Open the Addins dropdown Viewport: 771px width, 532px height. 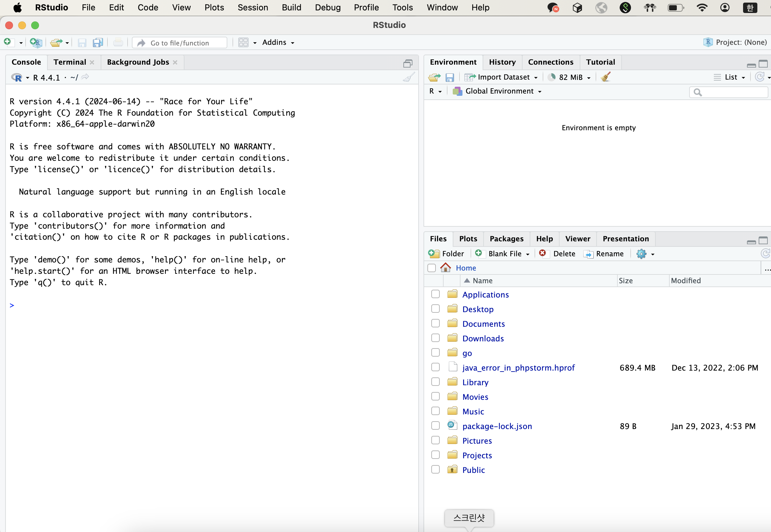tap(278, 42)
